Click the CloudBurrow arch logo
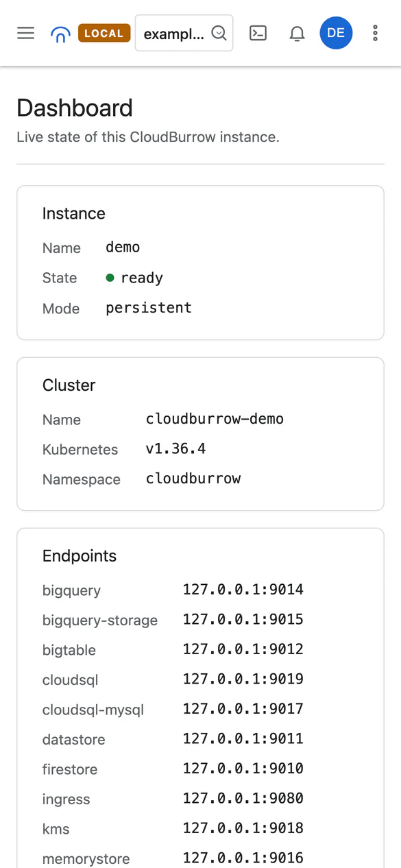This screenshot has height=868, width=401. tap(60, 34)
